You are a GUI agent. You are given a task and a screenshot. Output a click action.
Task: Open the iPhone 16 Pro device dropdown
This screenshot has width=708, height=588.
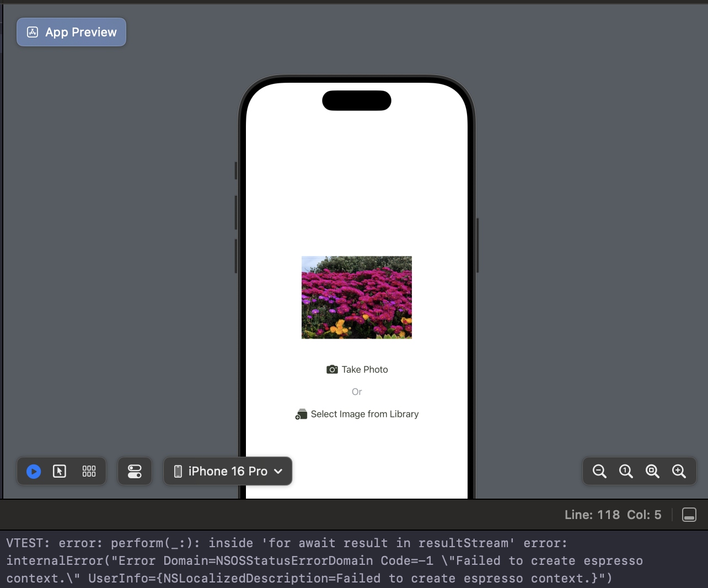(228, 471)
